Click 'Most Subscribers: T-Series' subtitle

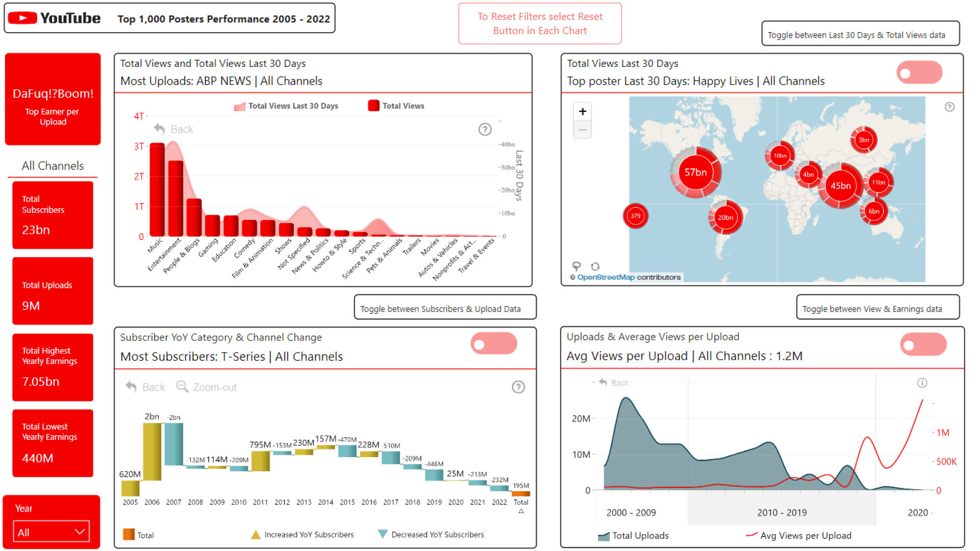pos(192,357)
